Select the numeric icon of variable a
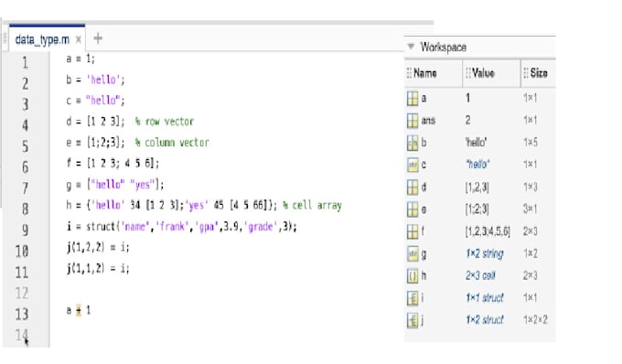622x364 pixels. click(413, 99)
